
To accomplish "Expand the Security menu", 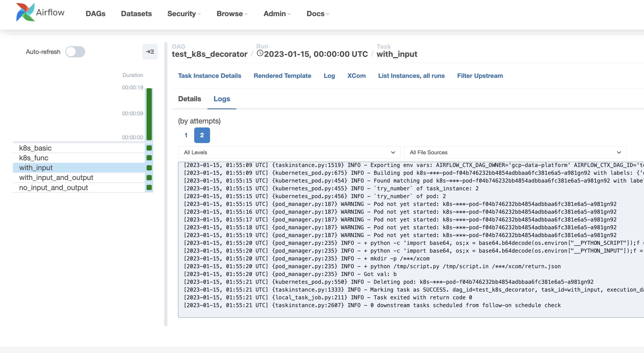I will [x=184, y=14].
